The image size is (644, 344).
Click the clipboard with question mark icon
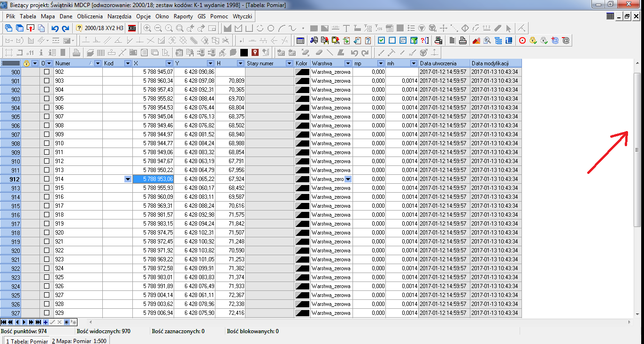[x=368, y=40]
